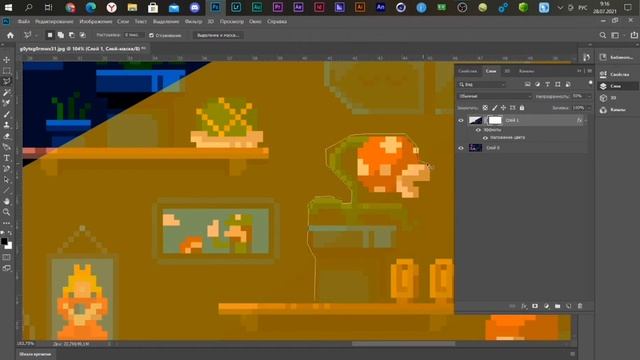Open the Share icon in the options bar
This screenshot has width=640, height=360.
[634, 36]
